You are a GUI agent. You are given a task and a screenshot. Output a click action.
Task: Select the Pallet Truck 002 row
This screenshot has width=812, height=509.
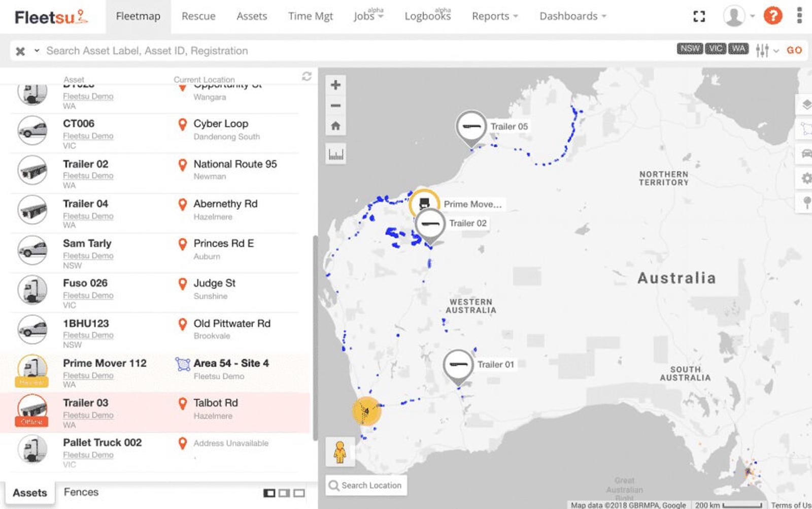point(155,453)
